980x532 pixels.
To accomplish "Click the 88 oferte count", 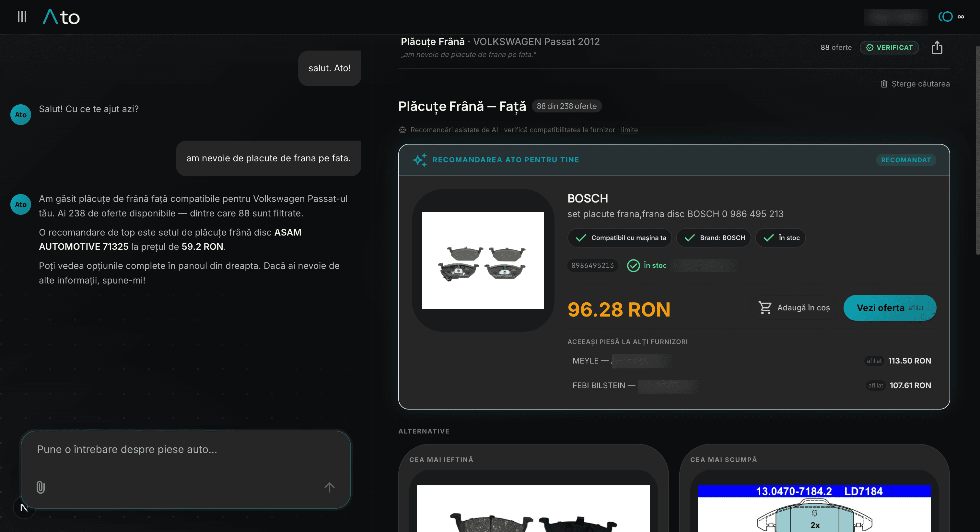I will (x=836, y=48).
